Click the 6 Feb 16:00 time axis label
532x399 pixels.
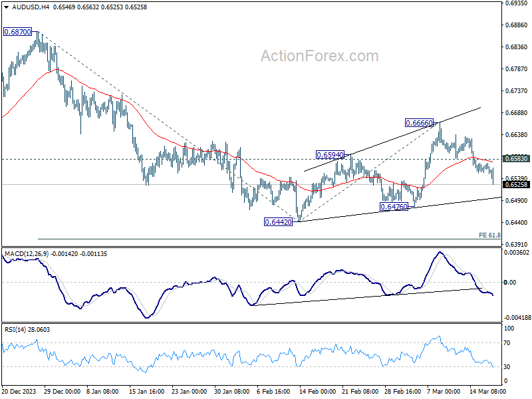(x=273, y=391)
